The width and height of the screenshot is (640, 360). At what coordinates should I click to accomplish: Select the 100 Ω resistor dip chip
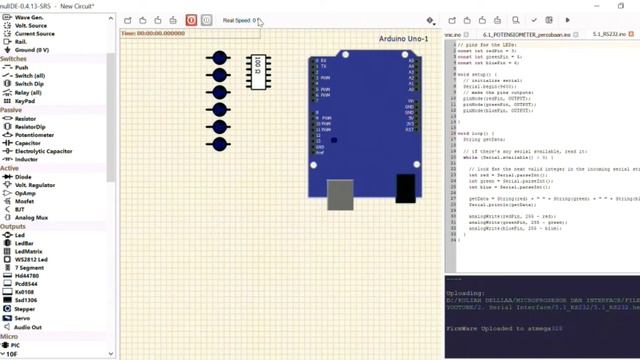[x=258, y=72]
